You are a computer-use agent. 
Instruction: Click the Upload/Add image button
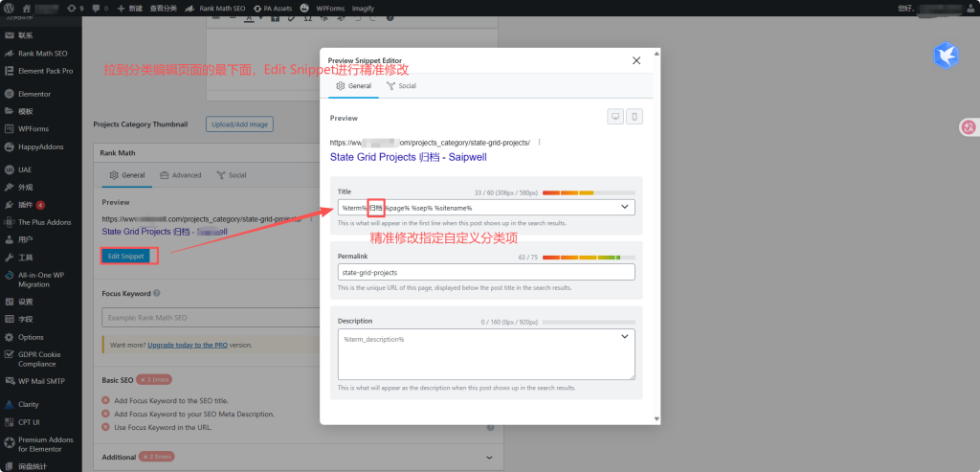pyautogui.click(x=240, y=124)
